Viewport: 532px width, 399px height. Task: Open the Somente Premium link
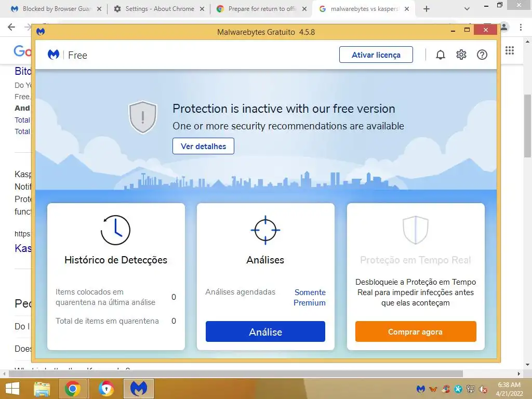point(310,297)
